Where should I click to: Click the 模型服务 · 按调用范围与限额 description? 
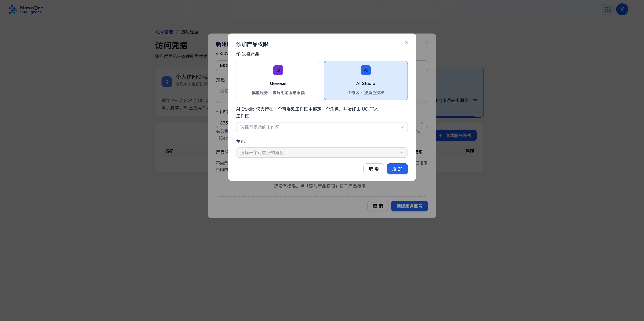278,93
